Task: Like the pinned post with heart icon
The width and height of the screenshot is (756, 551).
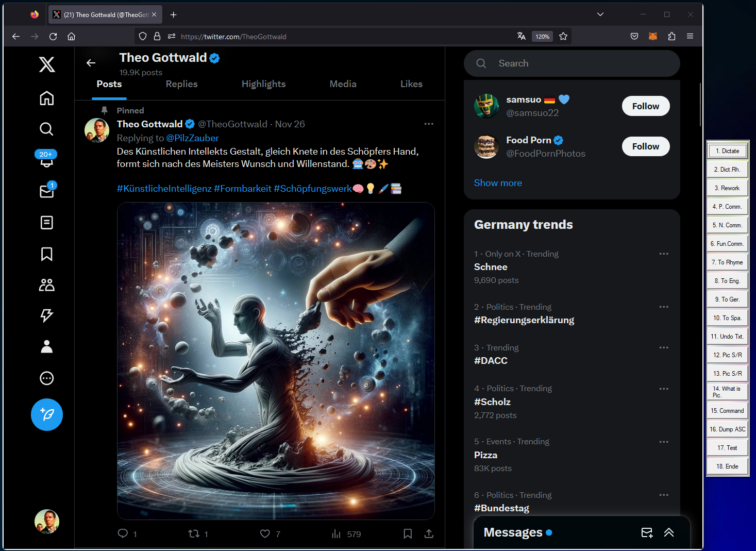Action: pyautogui.click(x=265, y=534)
